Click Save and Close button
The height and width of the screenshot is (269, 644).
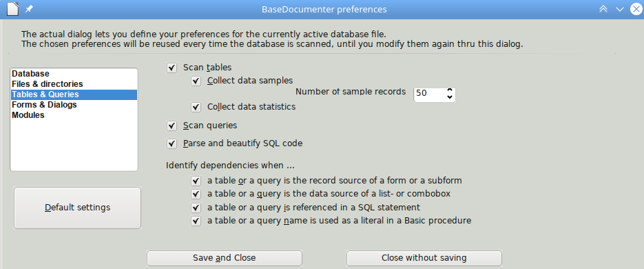(225, 258)
